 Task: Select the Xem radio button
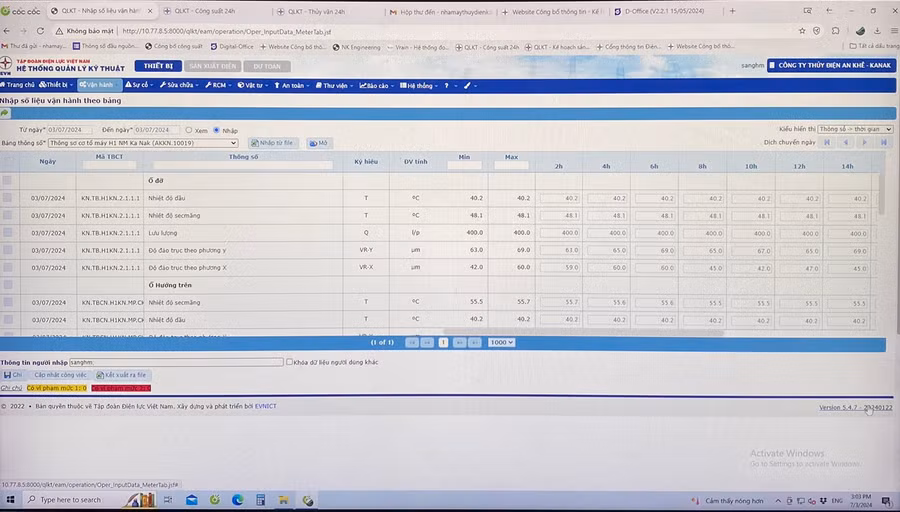[189, 130]
